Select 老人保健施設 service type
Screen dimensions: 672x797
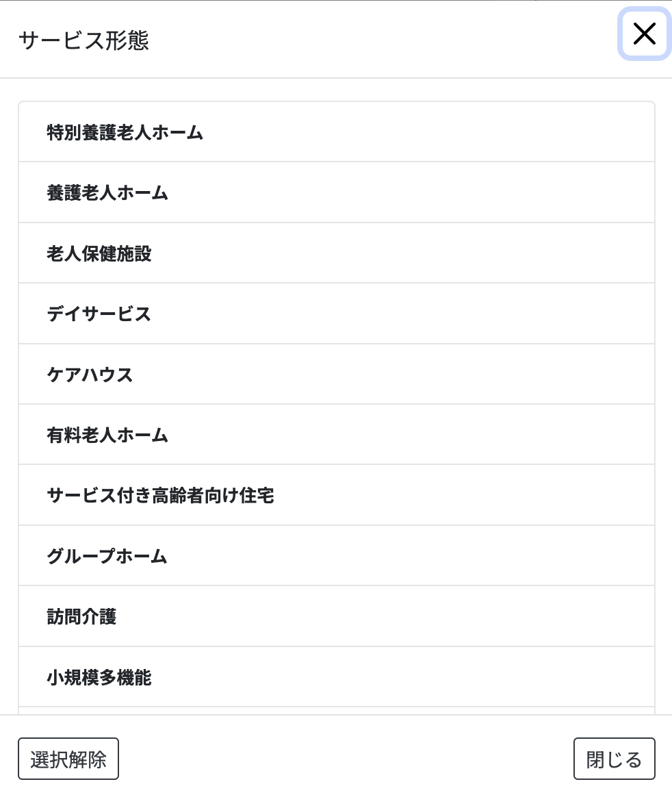(99, 253)
